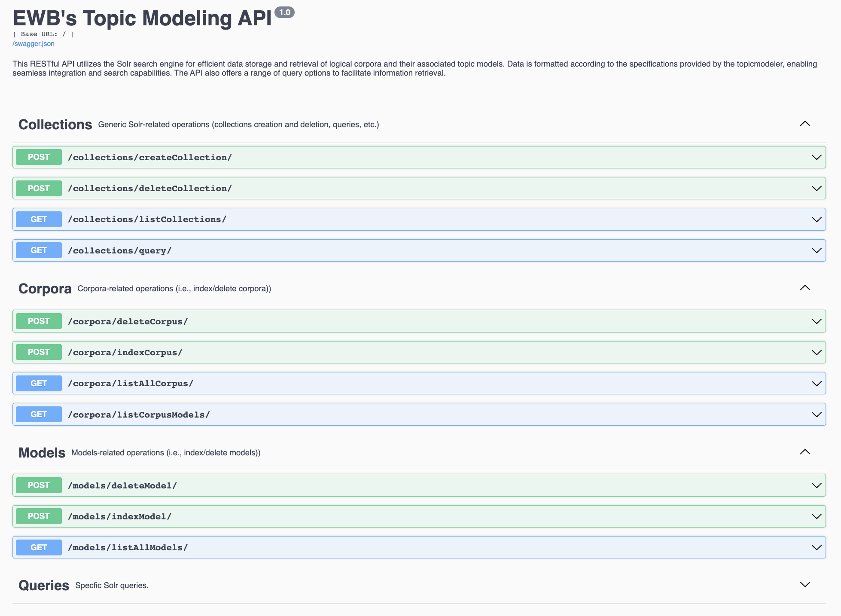This screenshot has height=616, width=841.
Task: Click GET badge for listAllCorpus
Action: point(39,384)
